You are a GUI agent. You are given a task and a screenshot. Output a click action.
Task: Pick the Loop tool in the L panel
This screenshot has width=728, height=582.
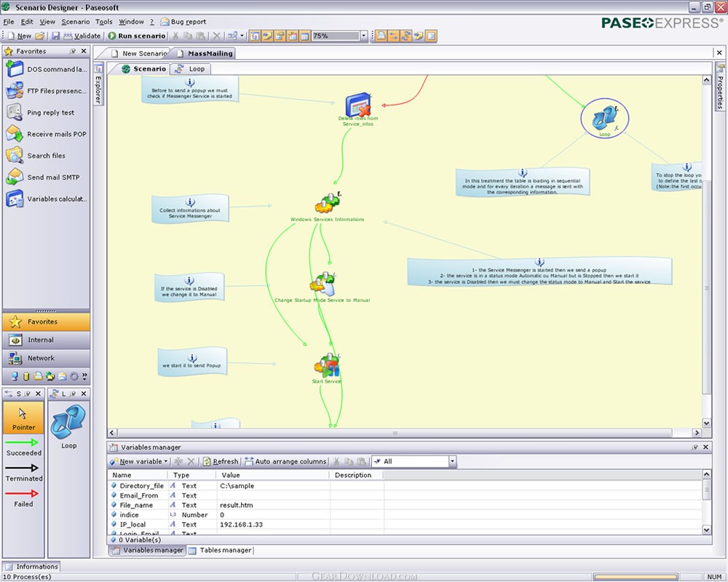point(68,426)
